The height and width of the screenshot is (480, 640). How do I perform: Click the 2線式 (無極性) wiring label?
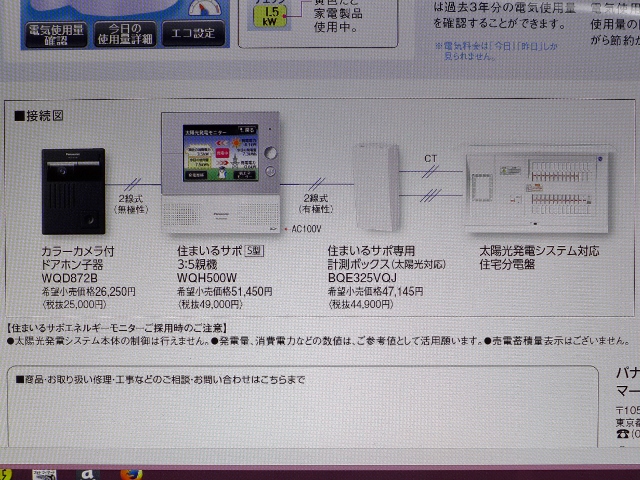pyautogui.click(x=131, y=204)
